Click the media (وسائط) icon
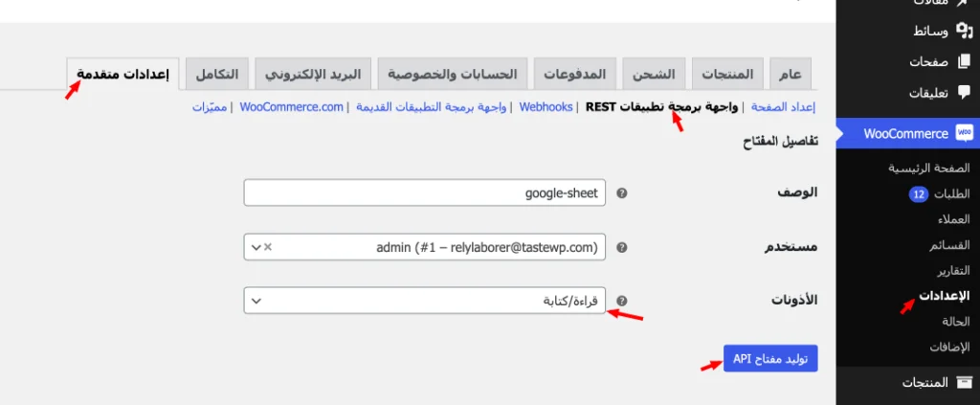 tap(964, 31)
